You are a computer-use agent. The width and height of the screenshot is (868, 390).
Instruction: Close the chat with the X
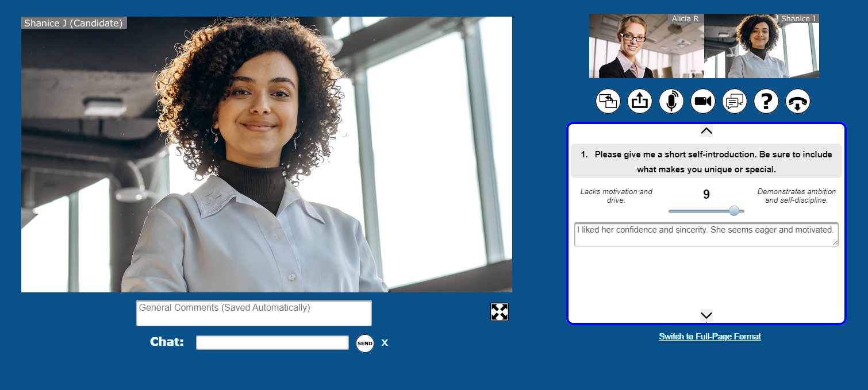tap(385, 343)
